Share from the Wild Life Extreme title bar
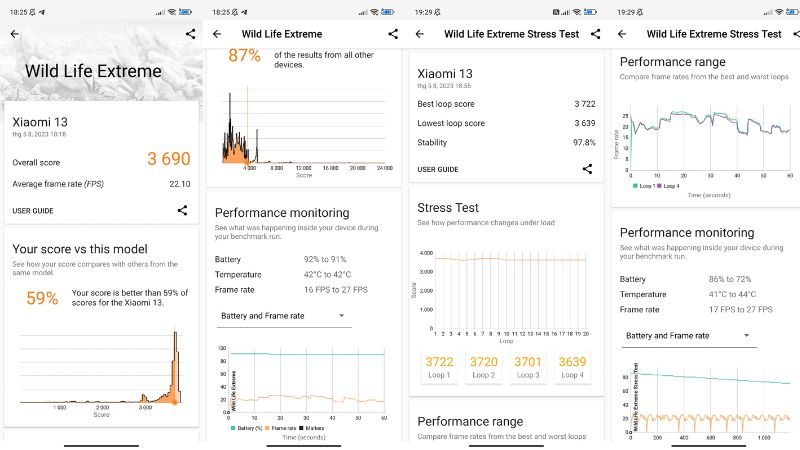Image resolution: width=800 pixels, height=450 pixels. tap(393, 34)
